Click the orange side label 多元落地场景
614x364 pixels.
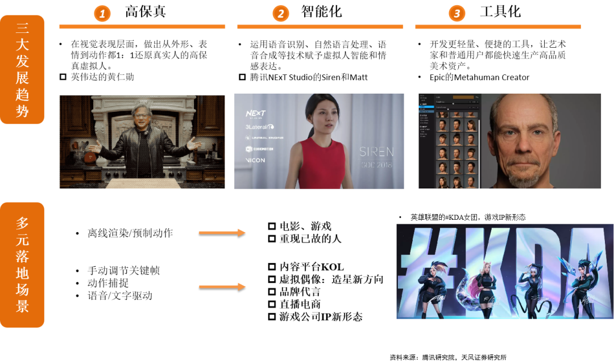click(22, 265)
